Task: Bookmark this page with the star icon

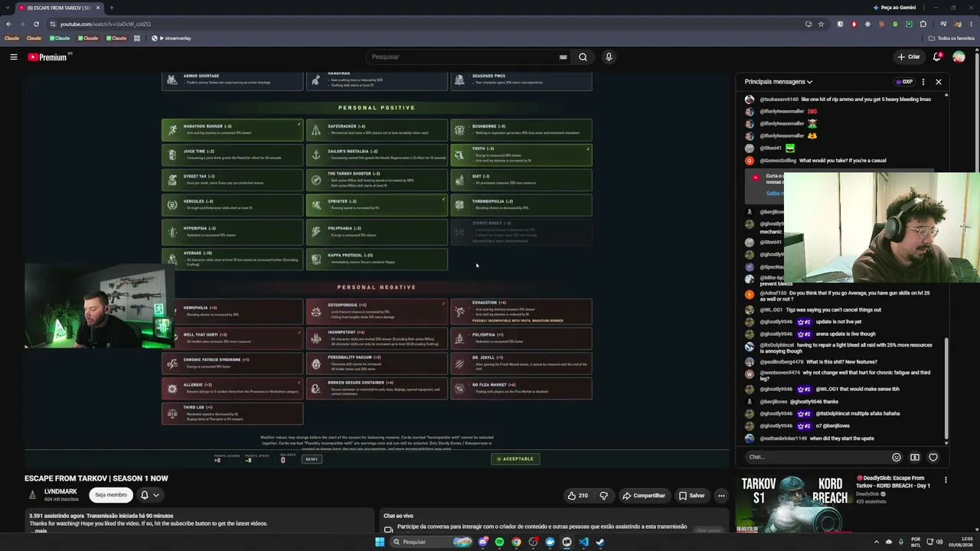Action: [821, 24]
